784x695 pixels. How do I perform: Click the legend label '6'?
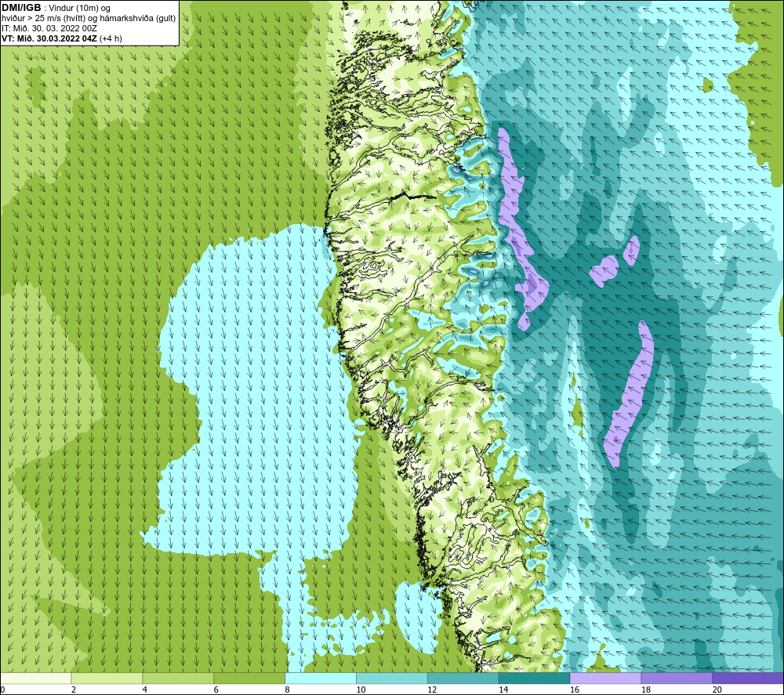point(216,690)
